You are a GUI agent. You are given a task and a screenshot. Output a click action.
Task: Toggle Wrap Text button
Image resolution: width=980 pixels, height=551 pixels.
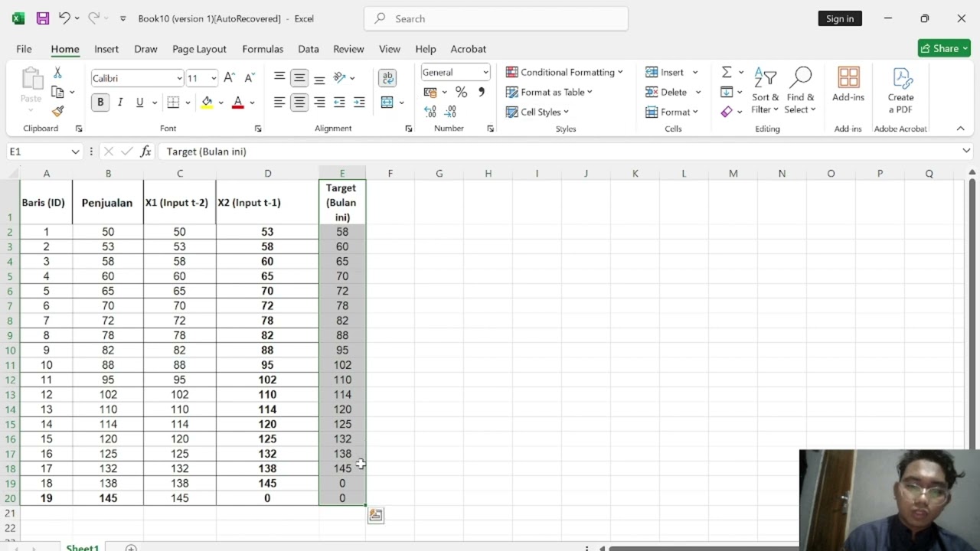387,77
